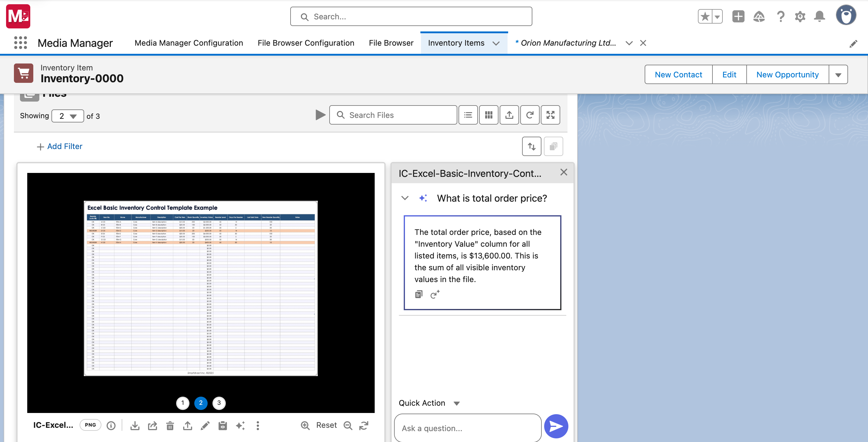868x442 pixels.
Task: Click the New Opportunity button
Action: coord(787,74)
